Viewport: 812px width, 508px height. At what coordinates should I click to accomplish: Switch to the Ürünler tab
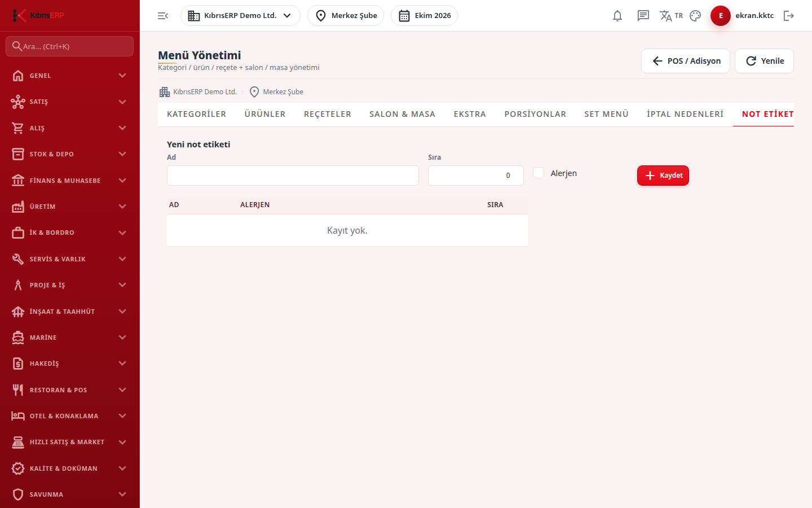click(x=265, y=114)
